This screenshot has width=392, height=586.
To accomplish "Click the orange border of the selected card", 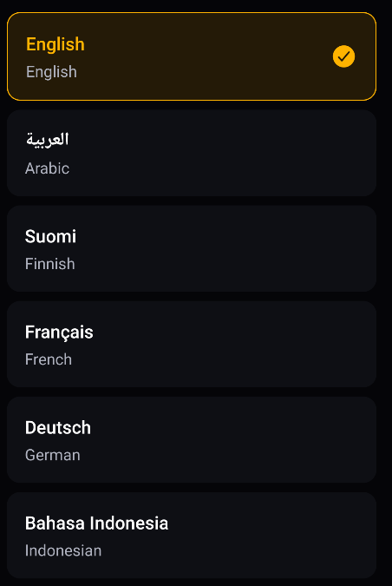I will (x=192, y=13).
